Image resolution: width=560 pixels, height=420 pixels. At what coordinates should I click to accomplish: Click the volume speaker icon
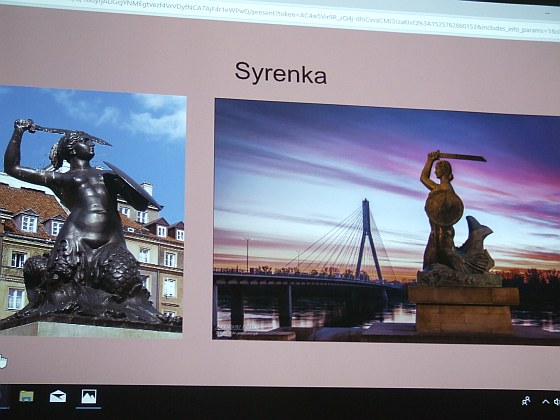click(557, 402)
